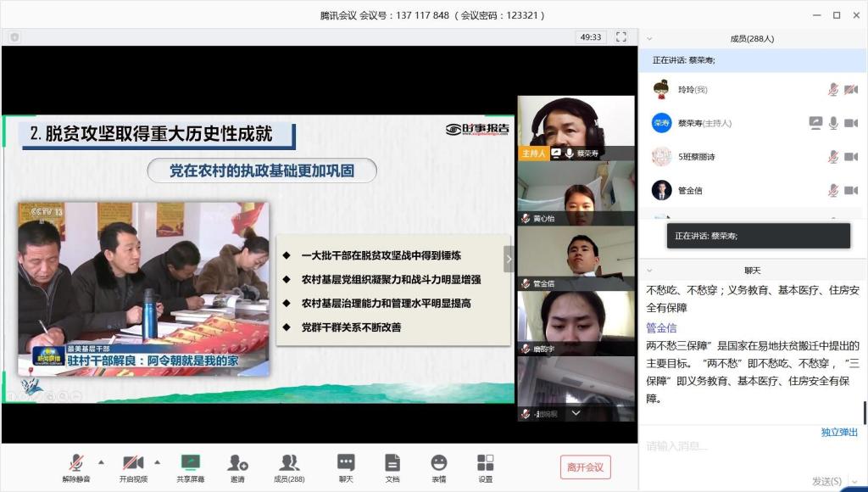Open the 邀请 invite icon
The width and height of the screenshot is (868, 492).
[237, 468]
